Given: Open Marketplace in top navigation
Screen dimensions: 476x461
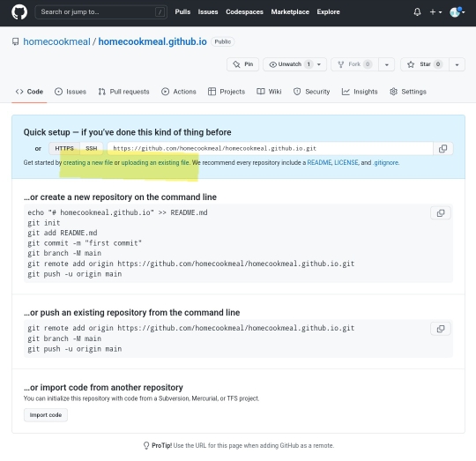Looking at the screenshot, I should 290,11.
